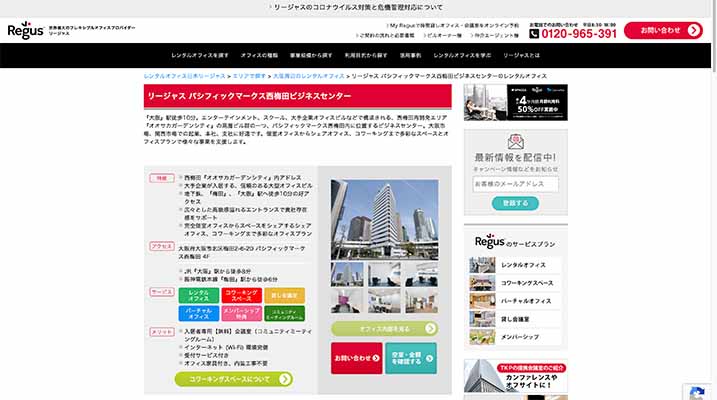
Task: Open the オフィスの種類 menu item
Action: (259, 55)
